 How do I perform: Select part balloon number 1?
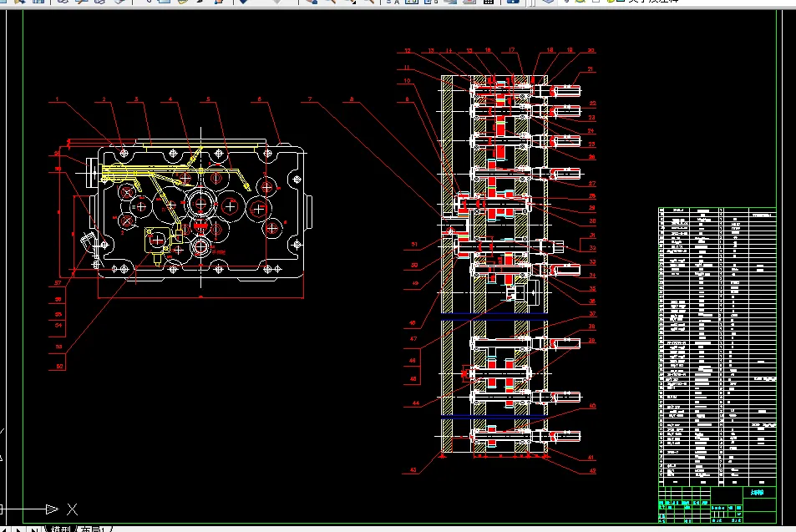tap(57, 99)
